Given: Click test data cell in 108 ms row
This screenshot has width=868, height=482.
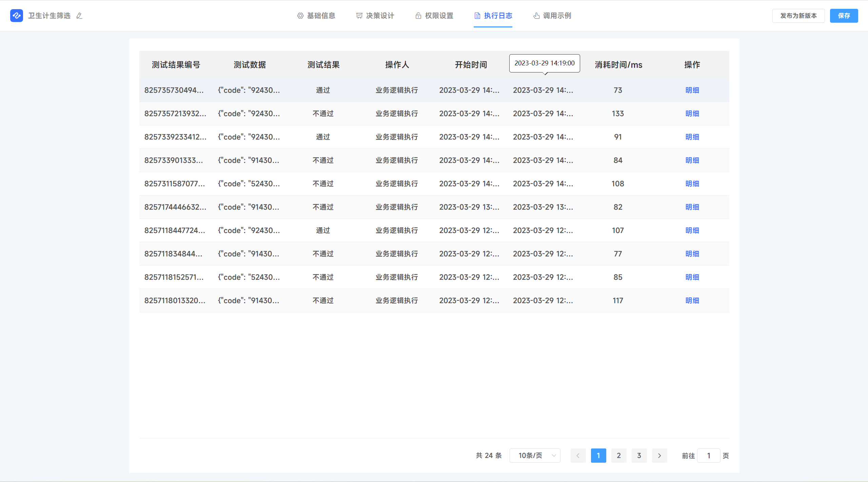Looking at the screenshot, I should coord(249,184).
